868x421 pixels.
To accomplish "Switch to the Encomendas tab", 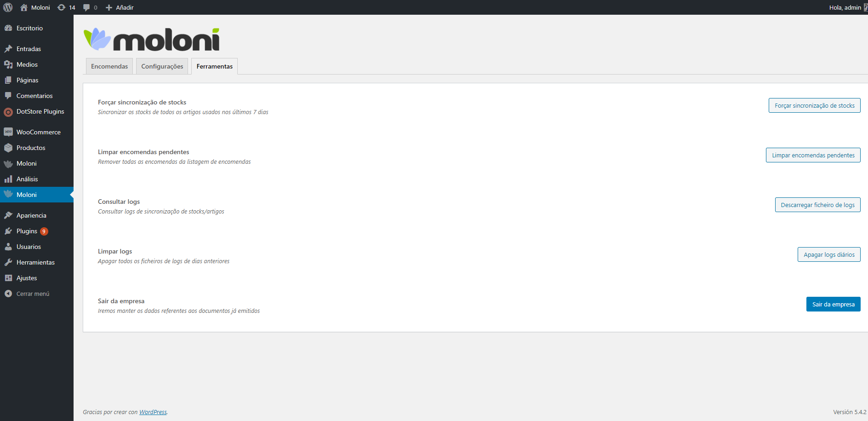I will 109,66.
